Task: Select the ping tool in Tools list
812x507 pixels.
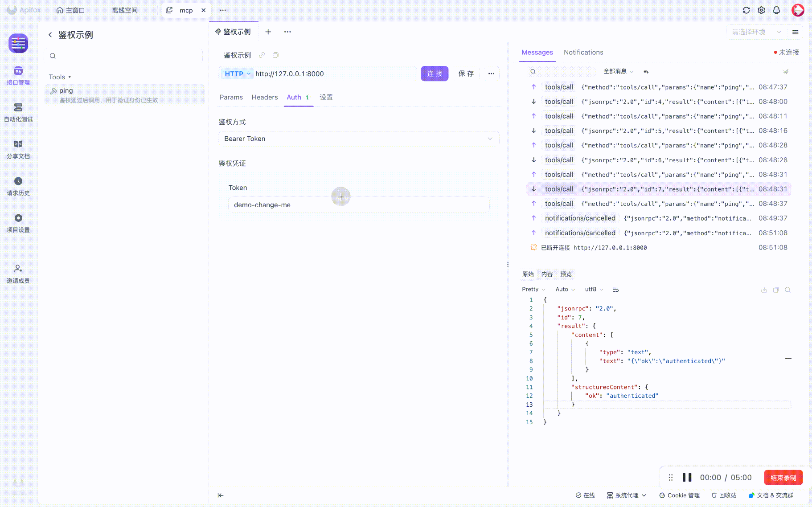Action: [124, 94]
